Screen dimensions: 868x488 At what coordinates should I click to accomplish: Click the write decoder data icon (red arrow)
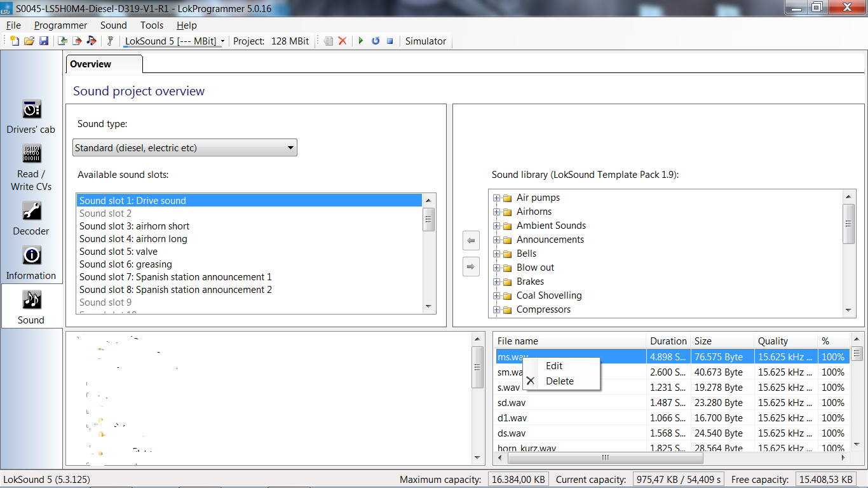tap(77, 41)
